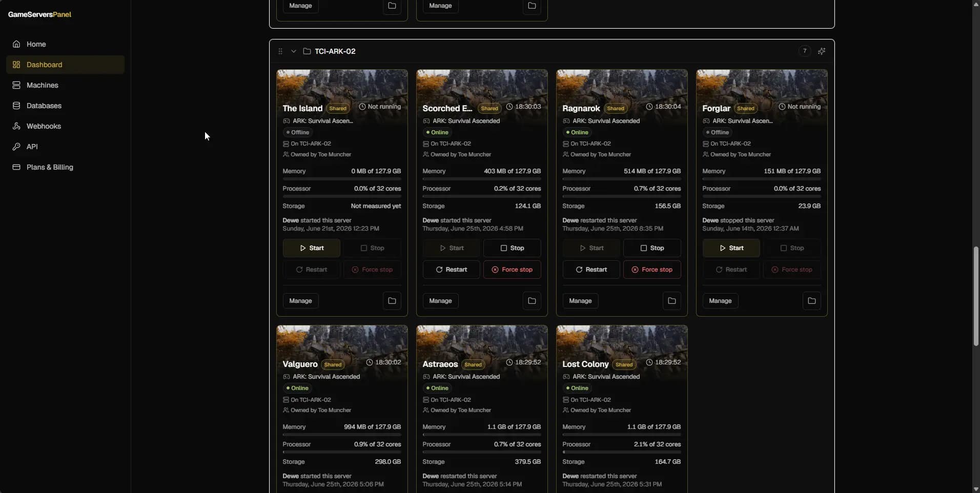This screenshot has height=493, width=980.
Task: Open Manage for The Island
Action: point(300,301)
